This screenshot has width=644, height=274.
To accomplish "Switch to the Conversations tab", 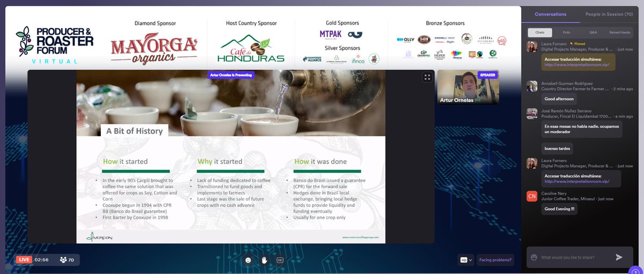I will pyautogui.click(x=550, y=14).
